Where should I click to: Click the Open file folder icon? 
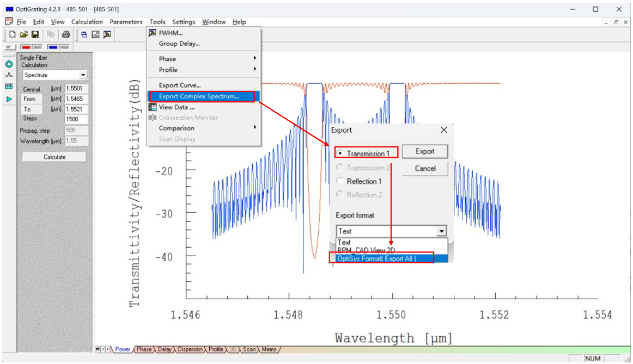[x=23, y=34]
